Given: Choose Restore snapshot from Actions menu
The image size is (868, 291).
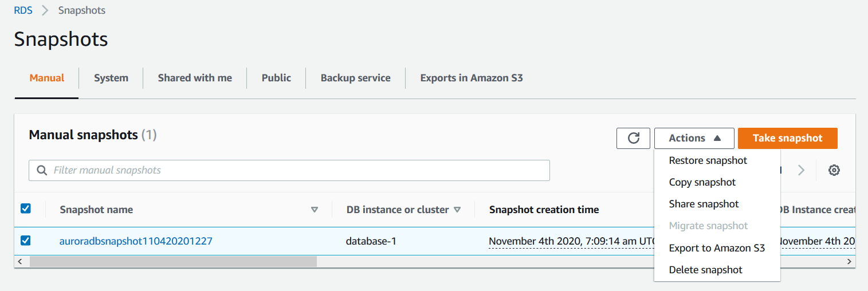Looking at the screenshot, I should point(708,160).
